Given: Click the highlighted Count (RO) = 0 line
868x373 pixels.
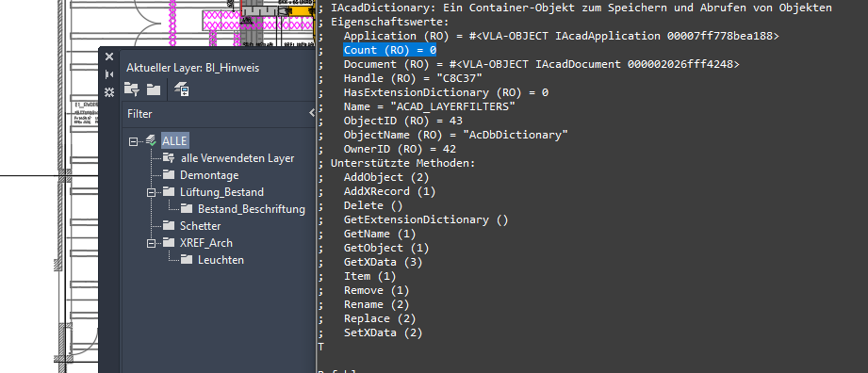Looking at the screenshot, I should point(390,50).
